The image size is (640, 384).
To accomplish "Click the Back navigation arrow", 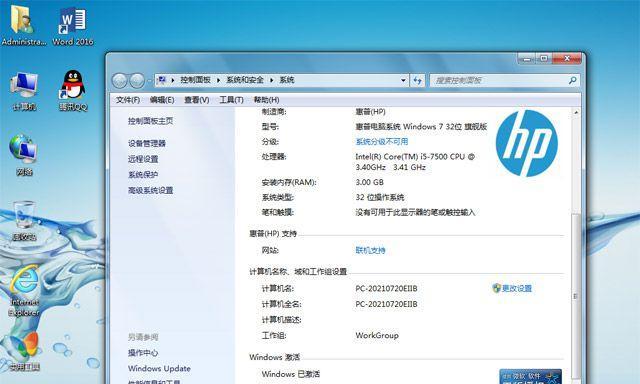I will click(x=119, y=80).
